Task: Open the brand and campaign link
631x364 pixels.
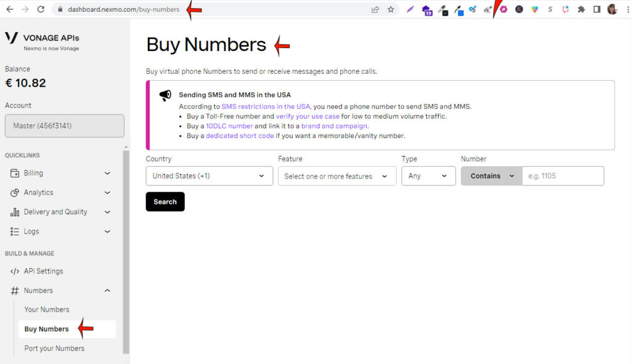Action: point(335,126)
